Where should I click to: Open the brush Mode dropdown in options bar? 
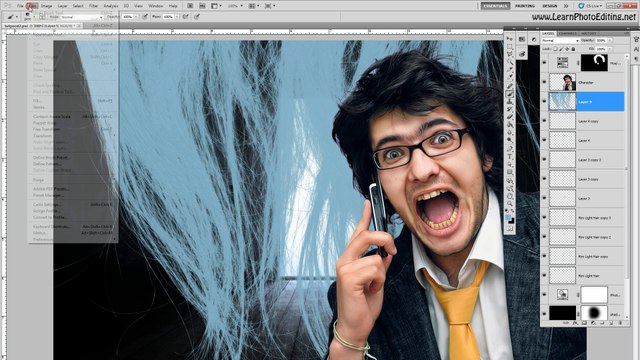[82, 17]
